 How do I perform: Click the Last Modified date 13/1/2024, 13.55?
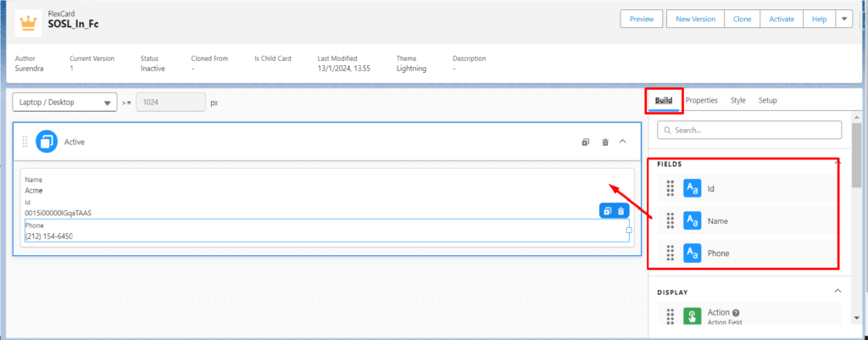(344, 69)
